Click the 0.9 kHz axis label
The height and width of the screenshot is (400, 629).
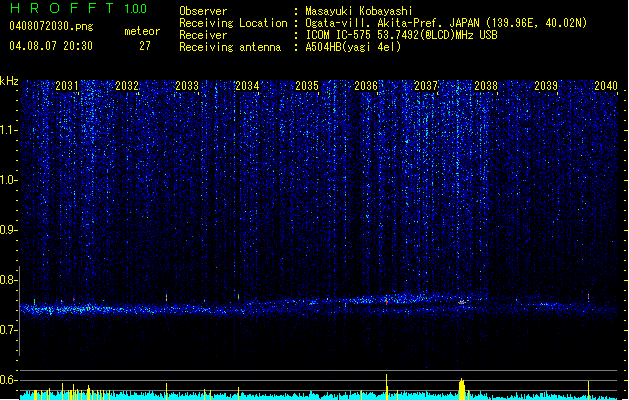pyautogui.click(x=9, y=230)
